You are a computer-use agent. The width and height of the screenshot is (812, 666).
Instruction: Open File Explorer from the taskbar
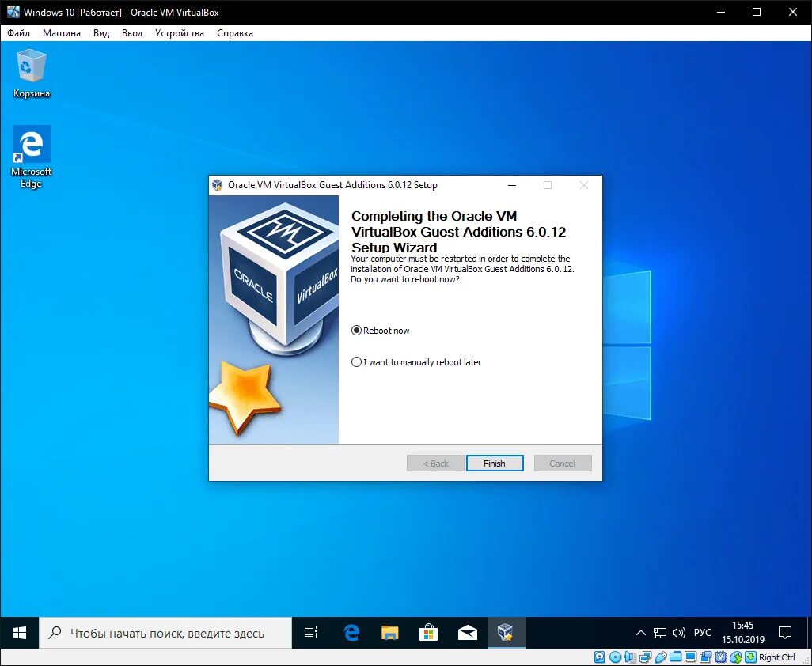[390, 632]
